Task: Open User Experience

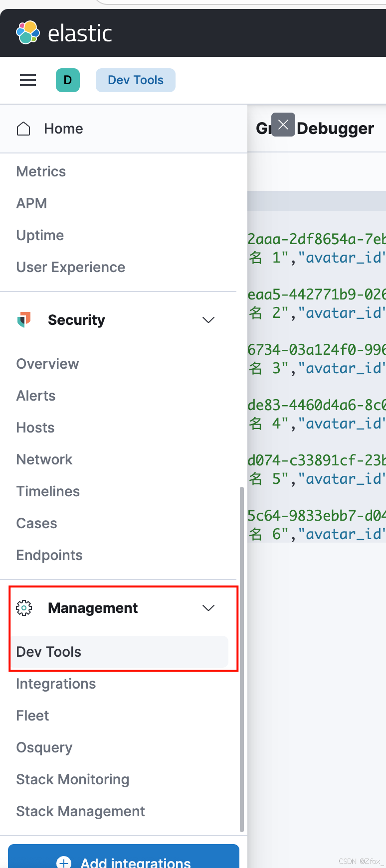Action: click(70, 267)
